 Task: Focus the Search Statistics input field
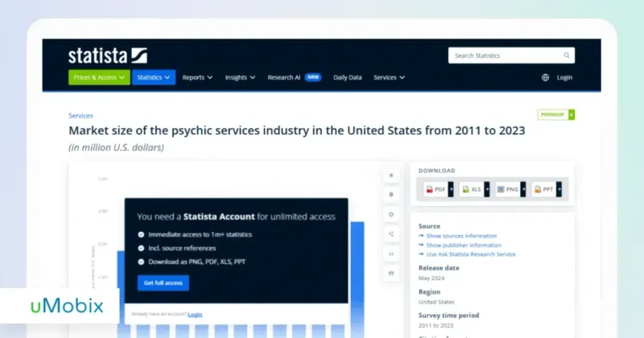[511, 56]
